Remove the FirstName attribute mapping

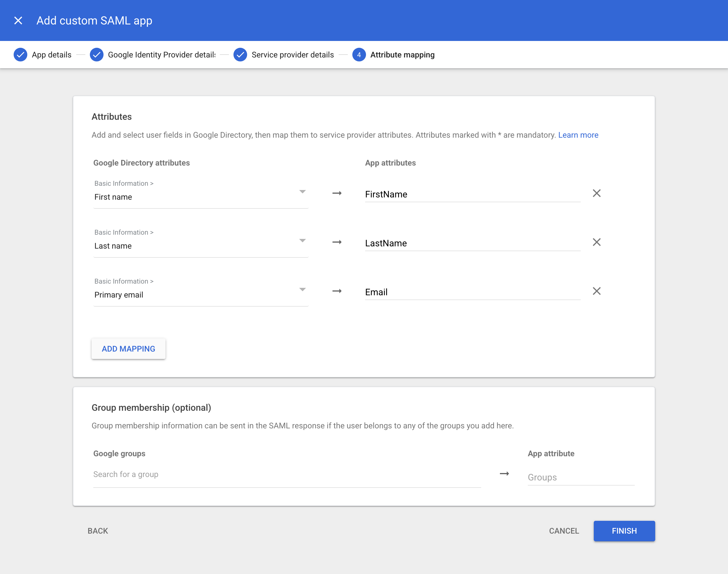click(x=597, y=193)
